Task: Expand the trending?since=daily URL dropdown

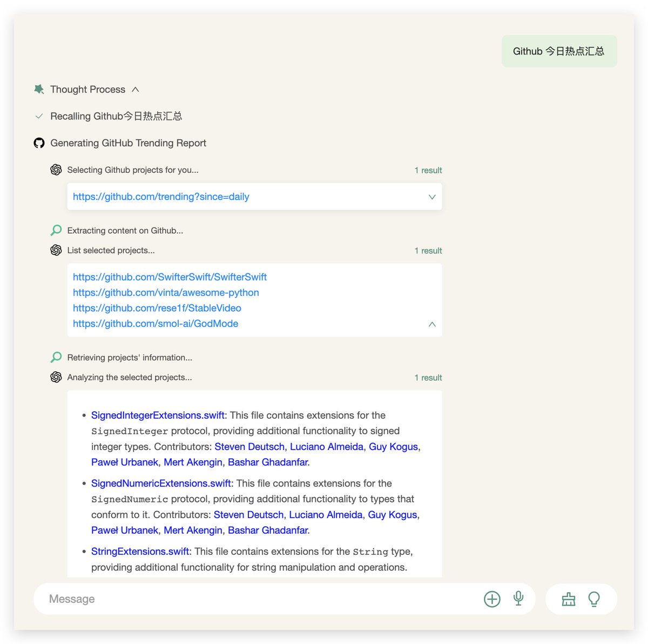Action: tap(431, 197)
